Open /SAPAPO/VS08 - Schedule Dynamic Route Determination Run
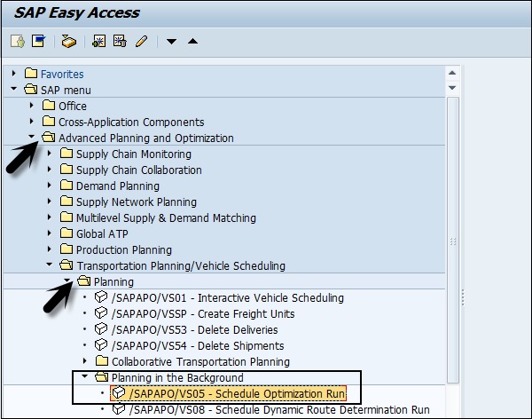Image resolution: width=532 pixels, height=419 pixels. (x=279, y=409)
